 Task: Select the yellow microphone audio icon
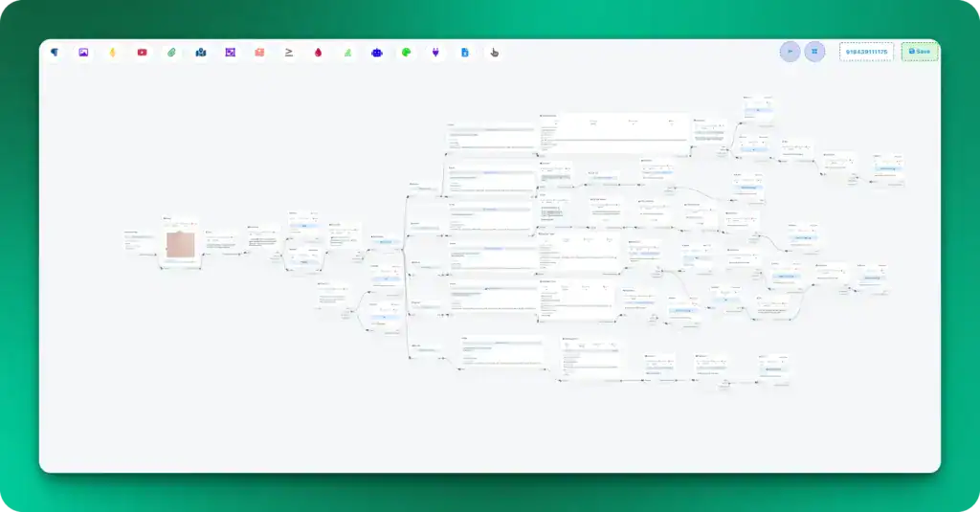click(113, 53)
